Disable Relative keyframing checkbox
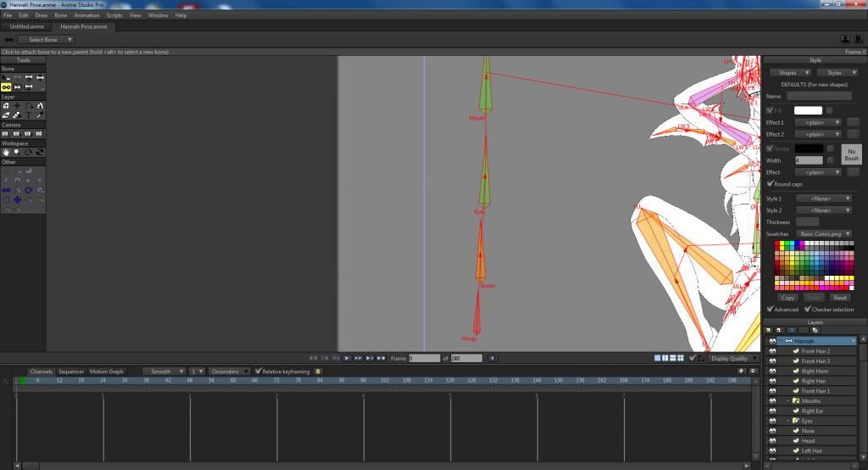This screenshot has height=470, width=868. coord(258,372)
